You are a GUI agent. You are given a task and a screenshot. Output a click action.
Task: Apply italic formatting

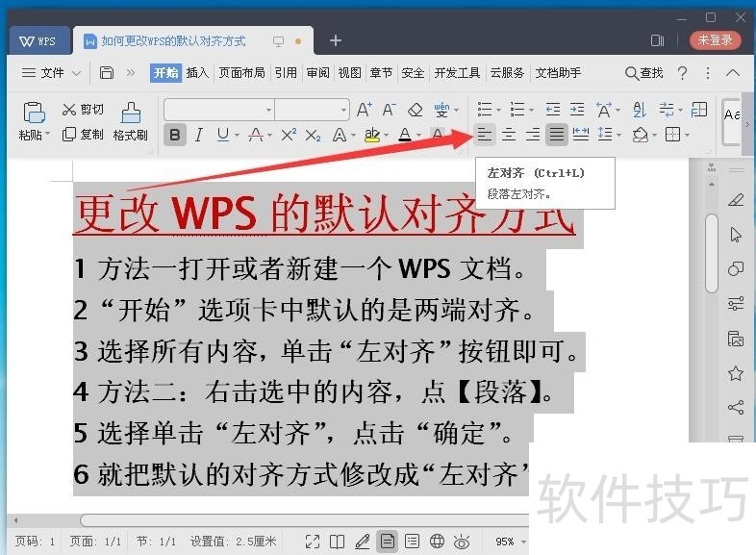coord(199,135)
